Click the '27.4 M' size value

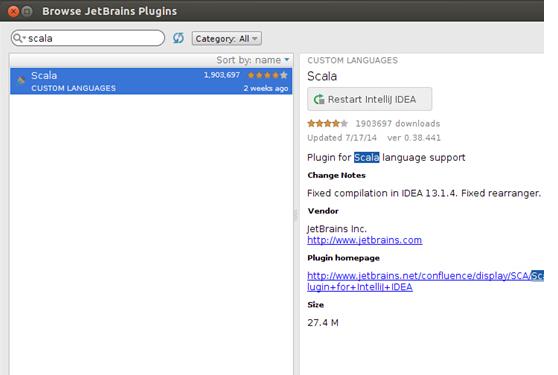[x=323, y=323]
